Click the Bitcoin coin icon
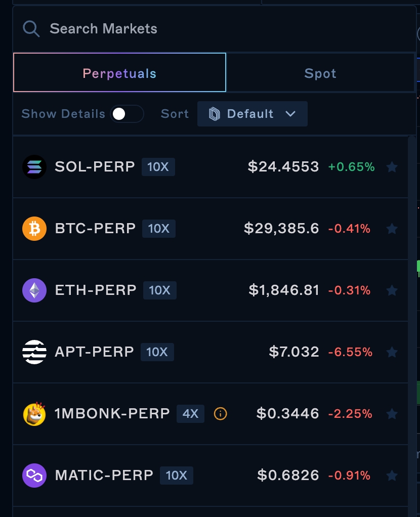The image size is (420, 517). 34,229
